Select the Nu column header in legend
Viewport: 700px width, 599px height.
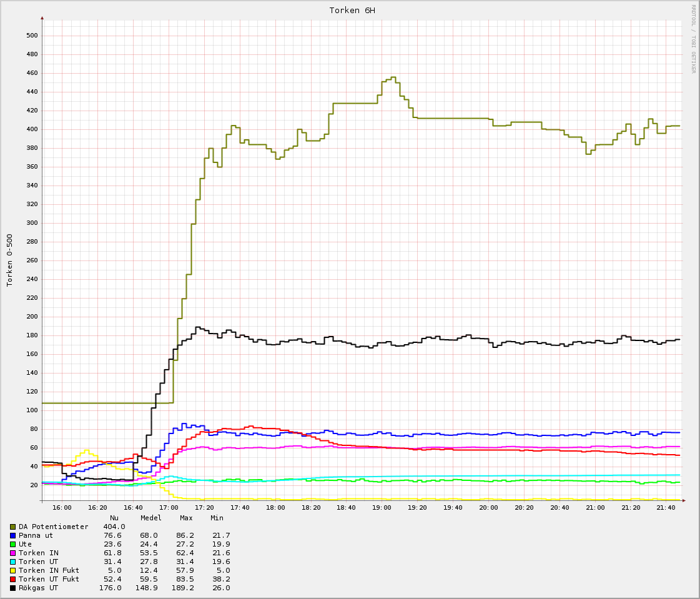[x=114, y=518]
